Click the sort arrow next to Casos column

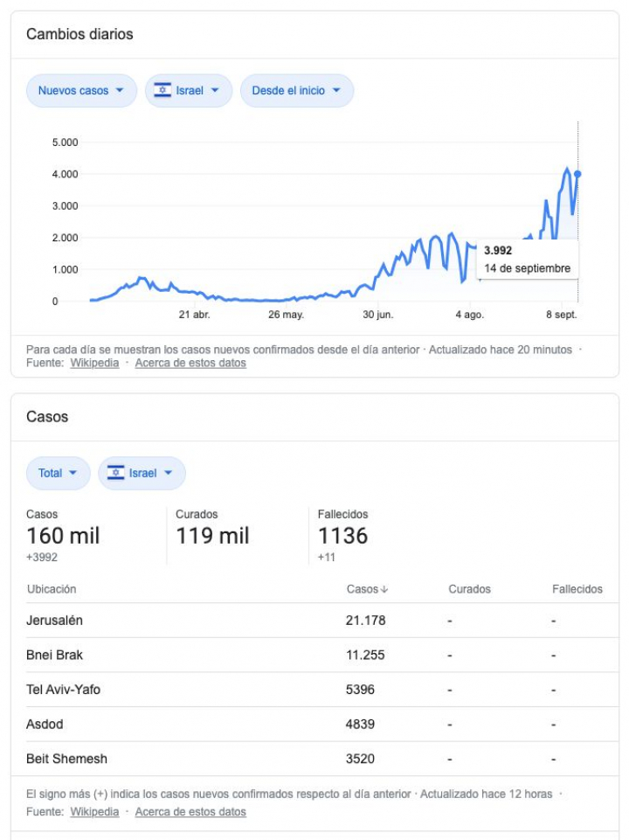click(x=384, y=590)
